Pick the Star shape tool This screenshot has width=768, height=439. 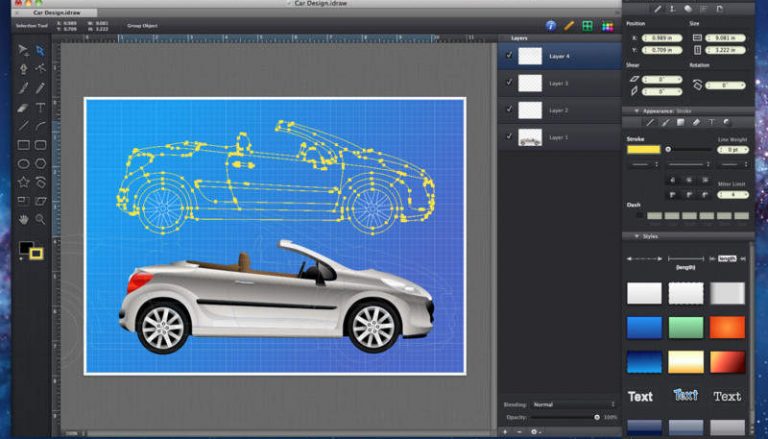[x=23, y=182]
